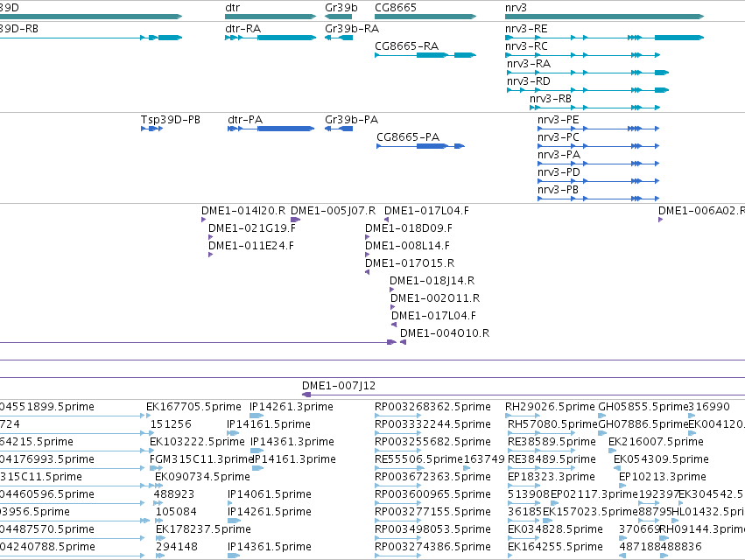The height and width of the screenshot is (560, 745).
Task: Open EST RP003672363.5prime
Action: (x=397, y=486)
